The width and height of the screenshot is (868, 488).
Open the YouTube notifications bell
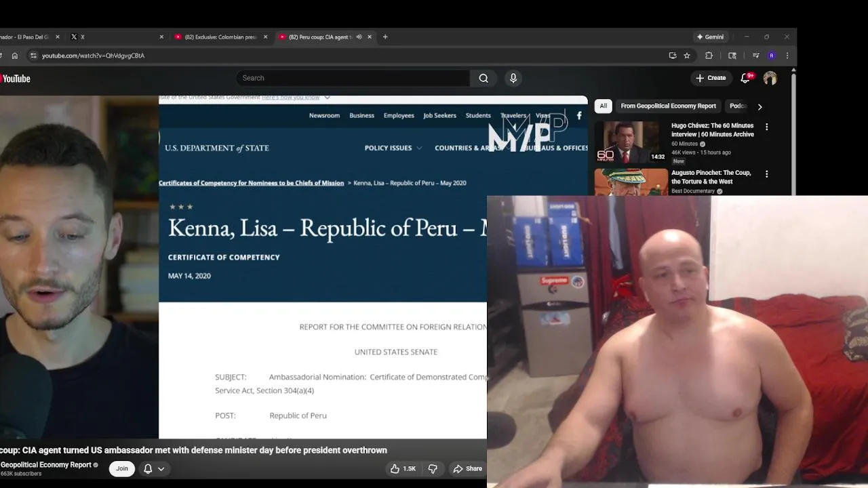(745, 78)
